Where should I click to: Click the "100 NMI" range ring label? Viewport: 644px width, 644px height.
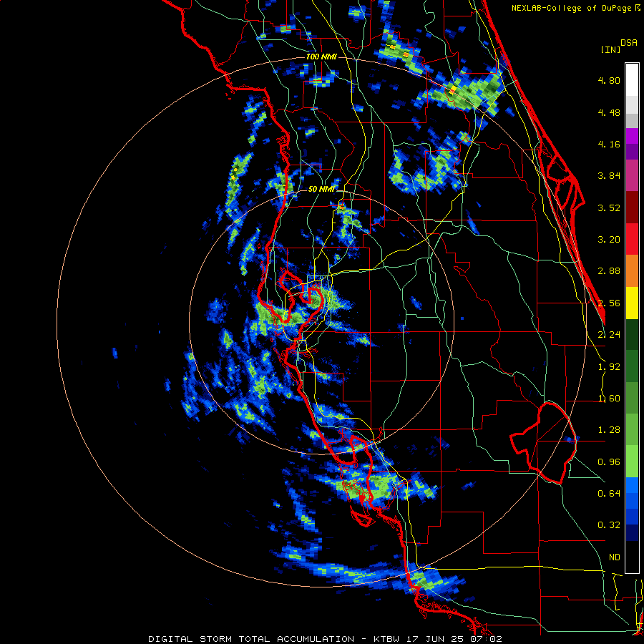(321, 57)
